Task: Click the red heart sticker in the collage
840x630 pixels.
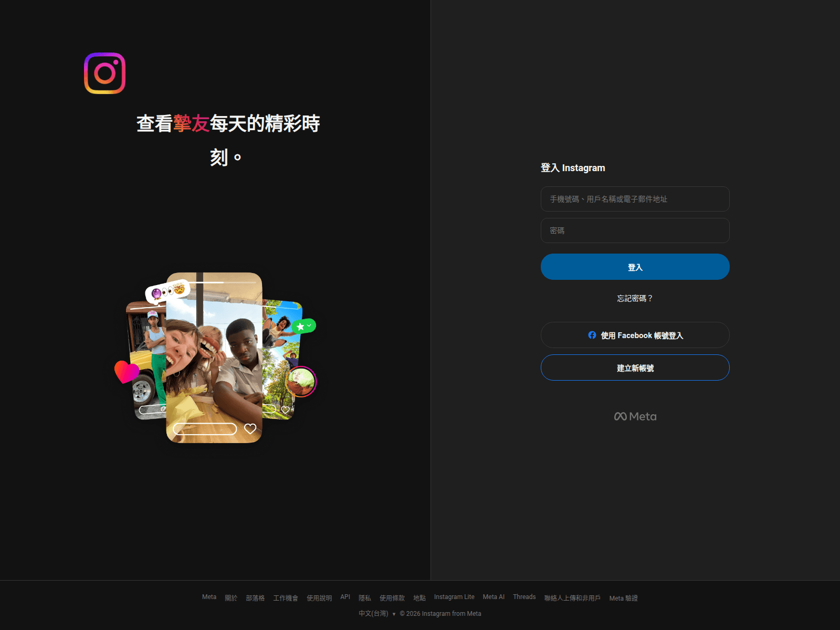Action: (x=126, y=372)
